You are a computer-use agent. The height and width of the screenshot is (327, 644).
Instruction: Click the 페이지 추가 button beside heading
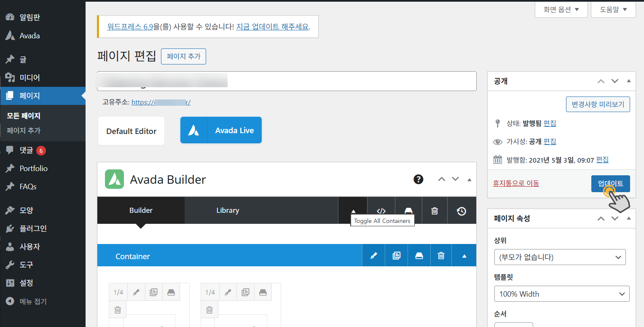[183, 56]
